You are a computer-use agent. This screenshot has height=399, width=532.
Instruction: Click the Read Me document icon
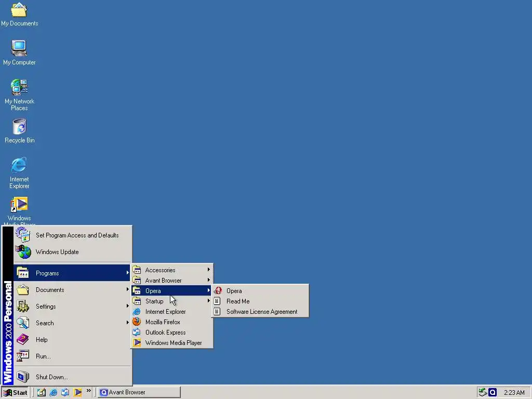point(217,301)
